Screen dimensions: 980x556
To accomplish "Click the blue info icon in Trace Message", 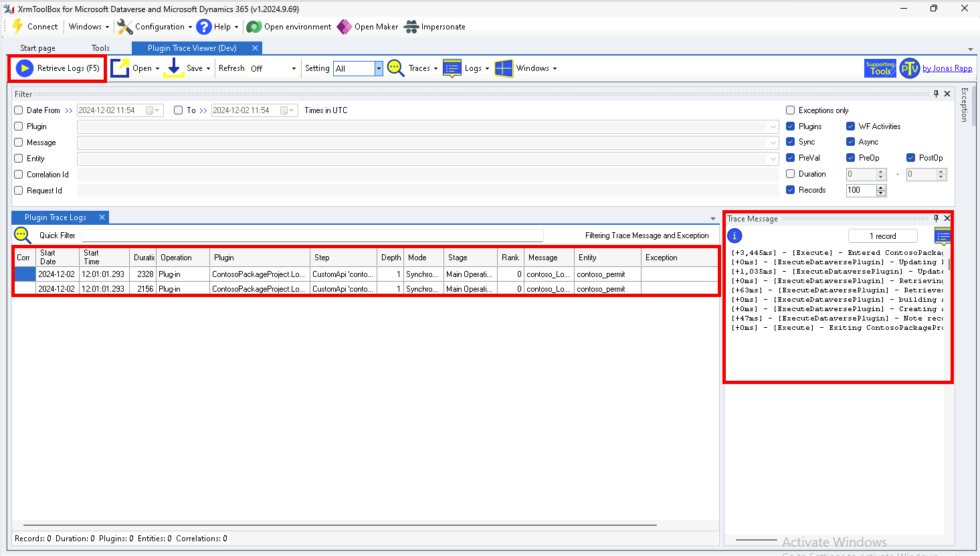I will pyautogui.click(x=734, y=236).
